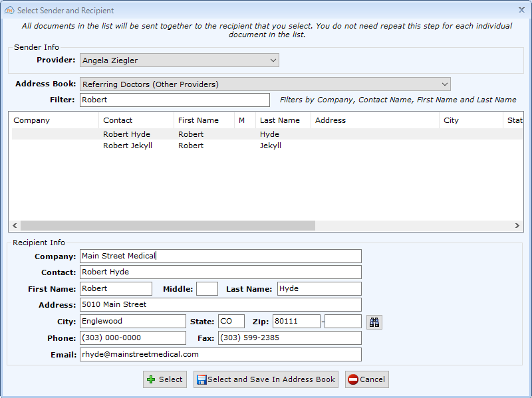
Task: Click the fax machine icon in title bar
Action: (9, 10)
